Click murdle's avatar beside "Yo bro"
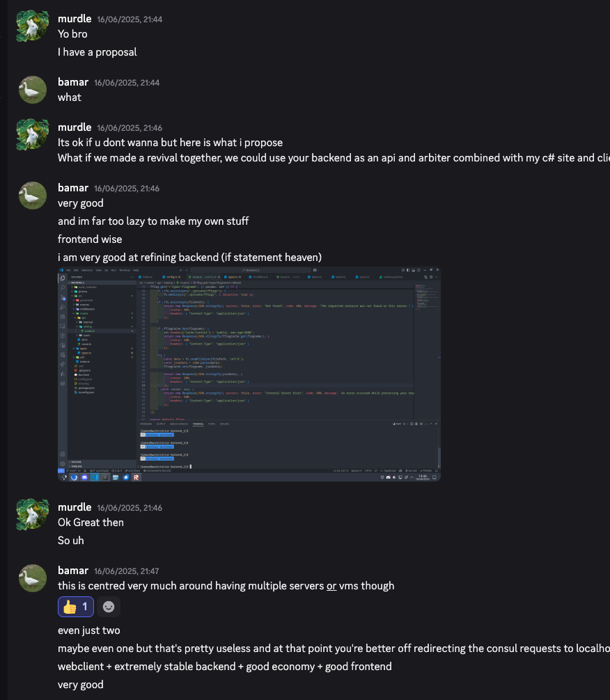The image size is (610, 700). [x=32, y=26]
